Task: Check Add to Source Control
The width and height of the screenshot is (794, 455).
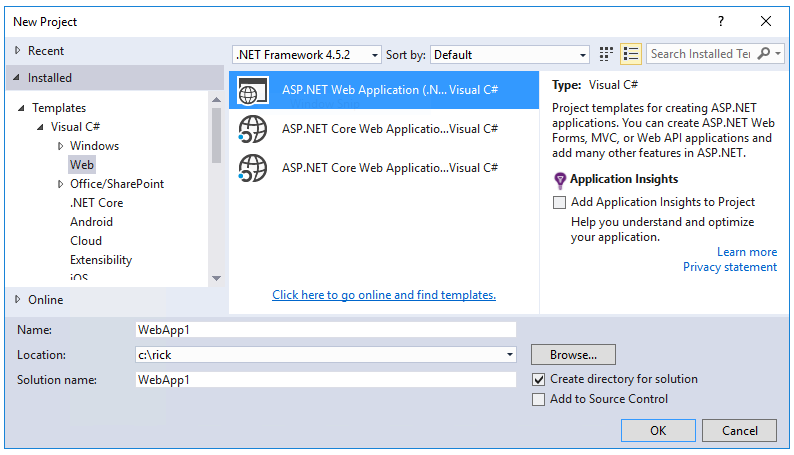Action: point(539,400)
